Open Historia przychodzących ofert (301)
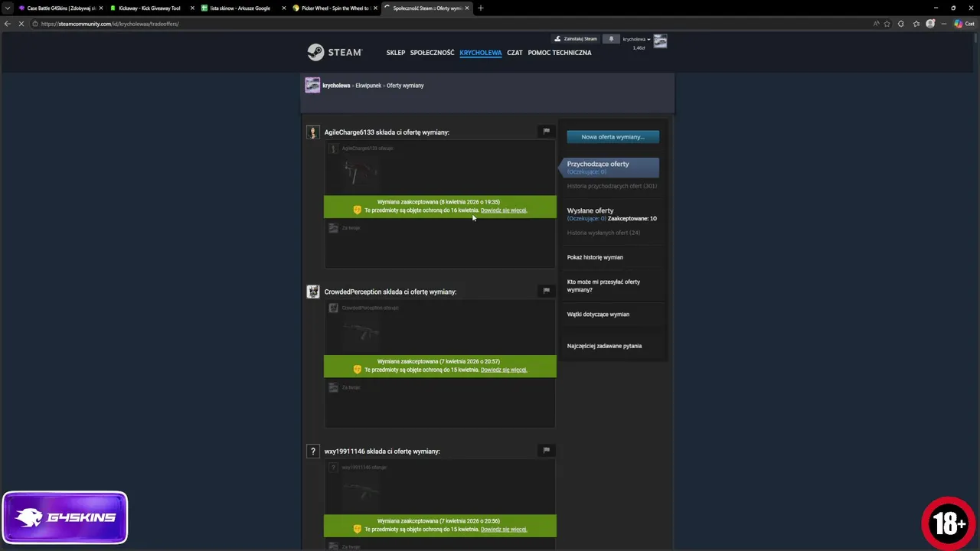 [612, 186]
